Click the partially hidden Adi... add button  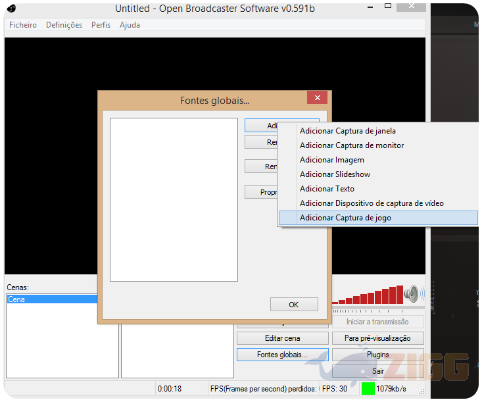pos(262,125)
